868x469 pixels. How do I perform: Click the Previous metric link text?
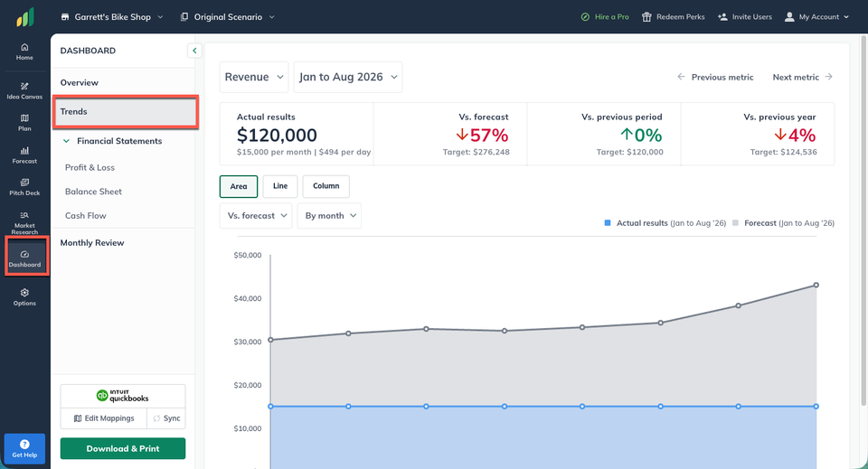[722, 78]
